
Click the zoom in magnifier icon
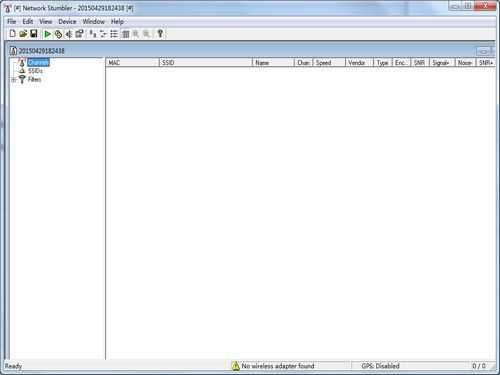(x=136, y=34)
